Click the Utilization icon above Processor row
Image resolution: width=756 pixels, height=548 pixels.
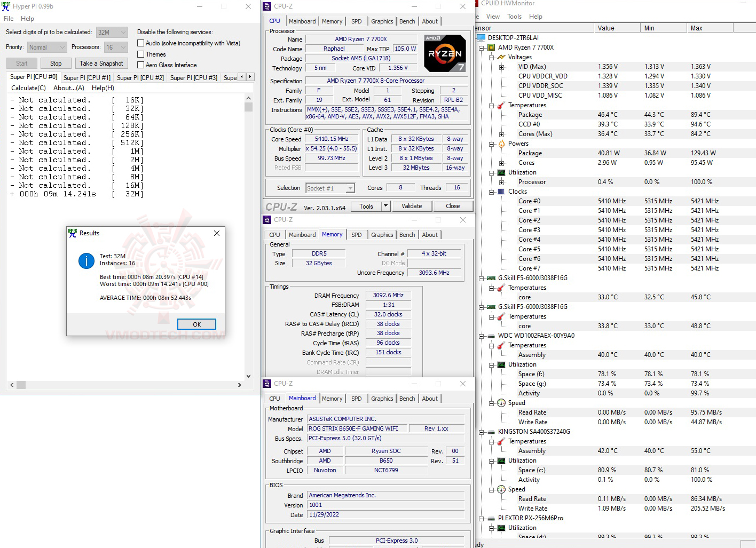(x=501, y=172)
